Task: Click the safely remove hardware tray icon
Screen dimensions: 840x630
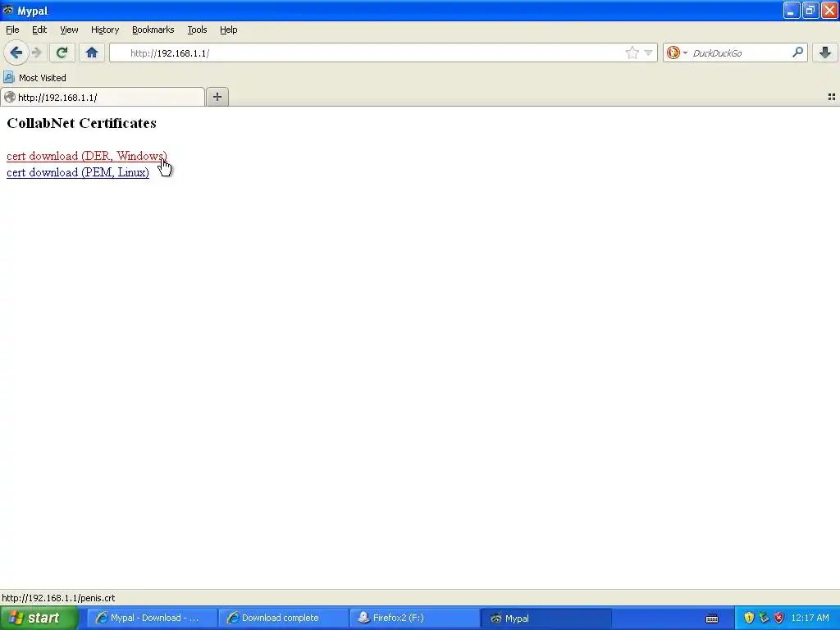Action: (x=764, y=618)
